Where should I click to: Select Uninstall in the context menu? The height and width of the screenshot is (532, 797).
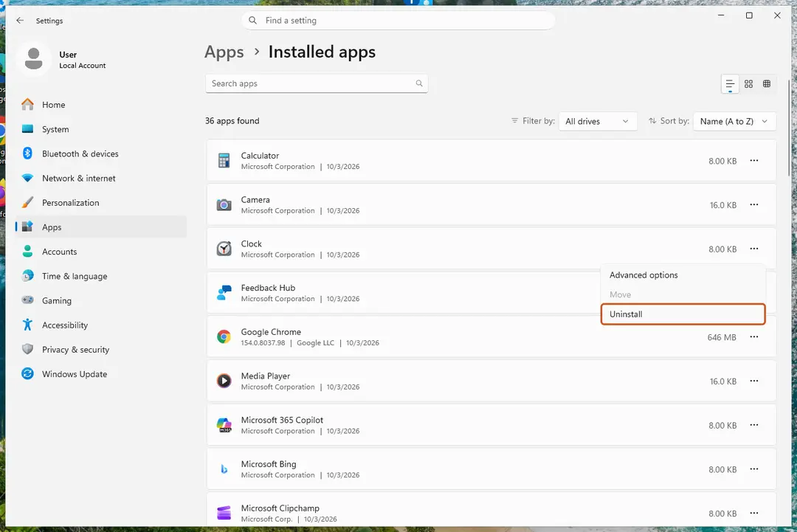[683, 314]
